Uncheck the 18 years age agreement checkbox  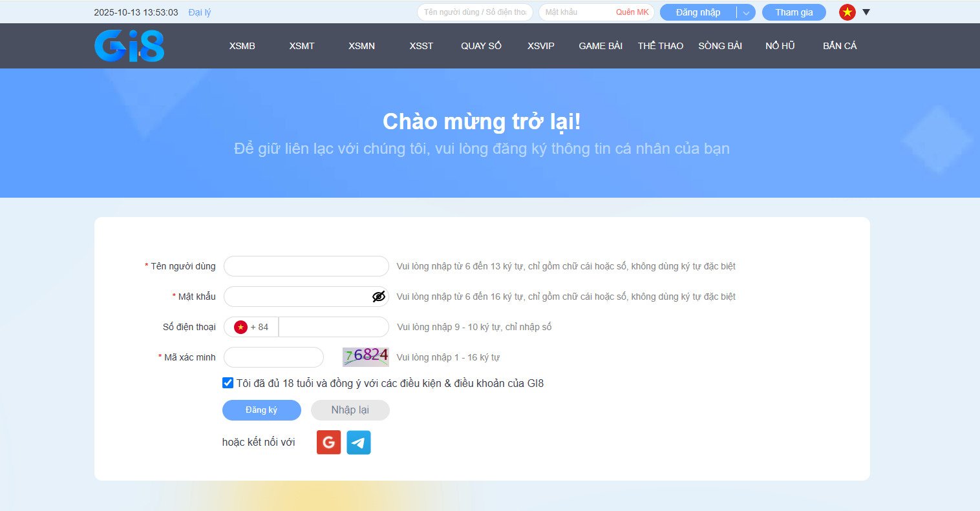pos(228,383)
